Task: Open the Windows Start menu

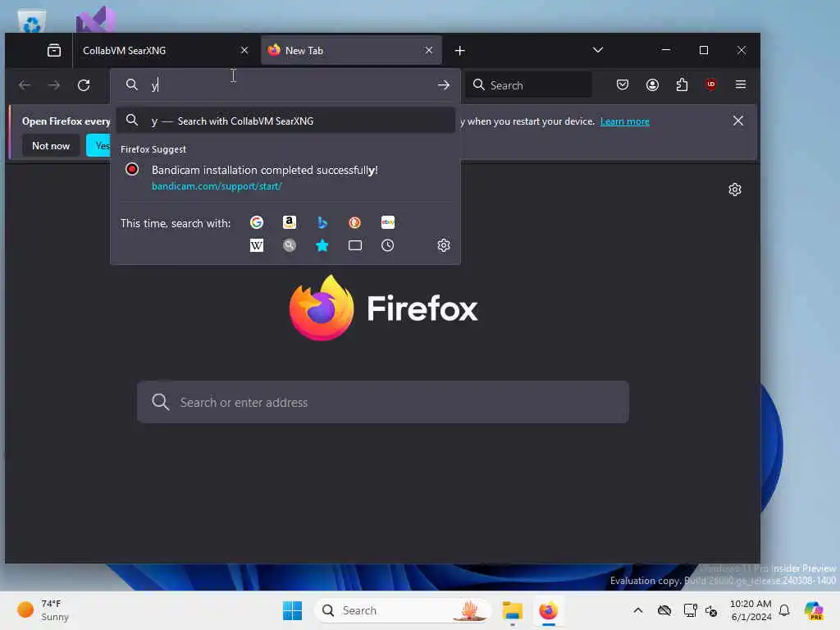Action: tap(292, 610)
